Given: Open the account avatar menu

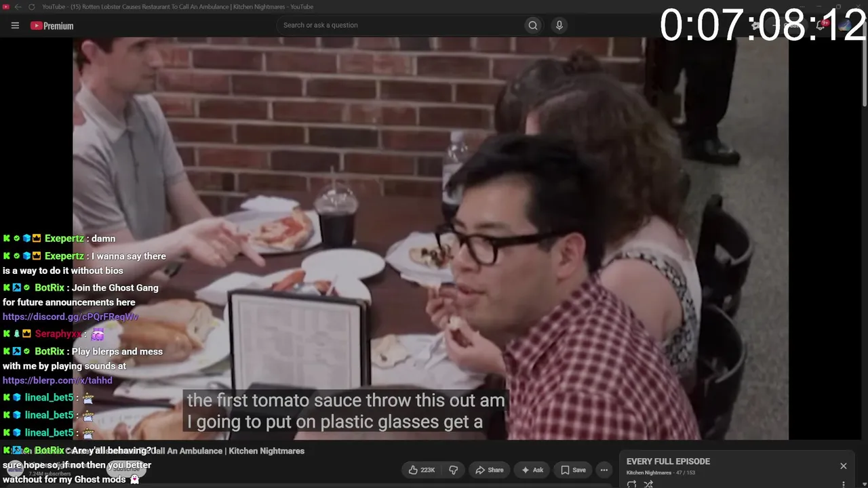Looking at the screenshot, I should [845, 26].
